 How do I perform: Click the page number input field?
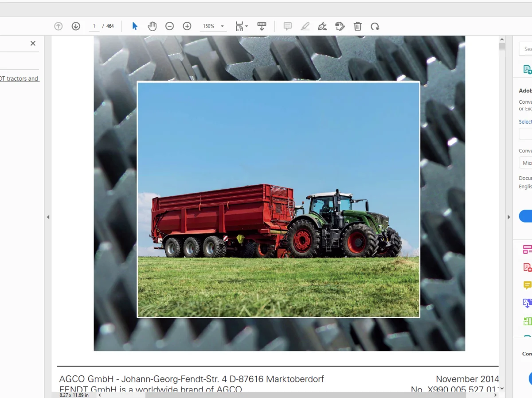(94, 26)
